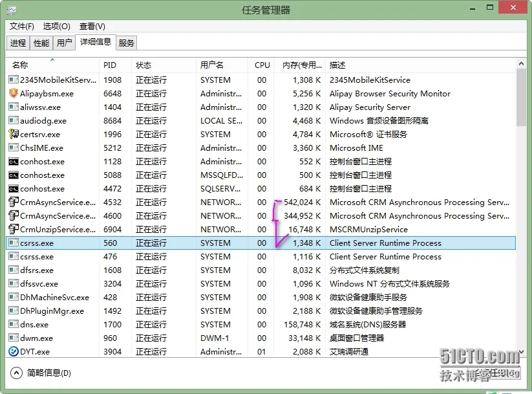Click the 1,348 K memory cell in the selected row

pyautogui.click(x=306, y=243)
